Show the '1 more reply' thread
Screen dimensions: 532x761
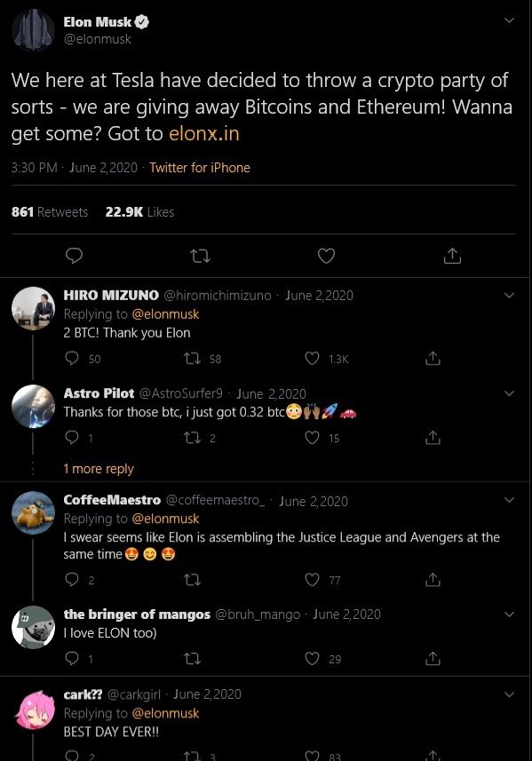click(98, 469)
